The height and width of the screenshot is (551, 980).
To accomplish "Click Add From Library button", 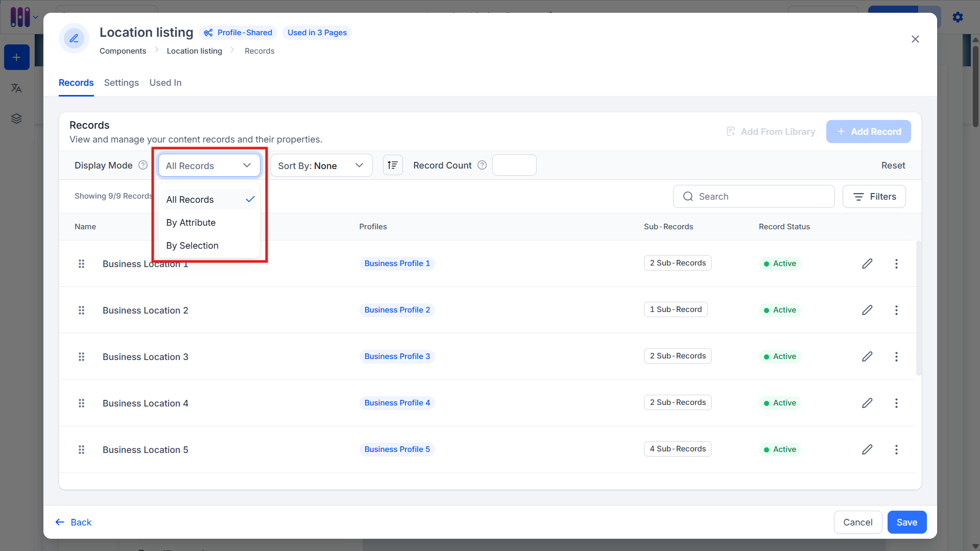I will click(x=771, y=132).
